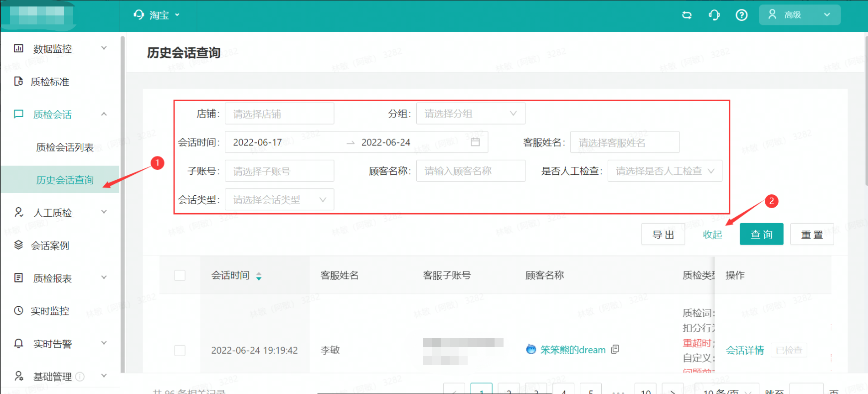Image resolution: width=868 pixels, height=394 pixels.
Task: Click end date 2022-06-24 field
Action: tap(386, 142)
